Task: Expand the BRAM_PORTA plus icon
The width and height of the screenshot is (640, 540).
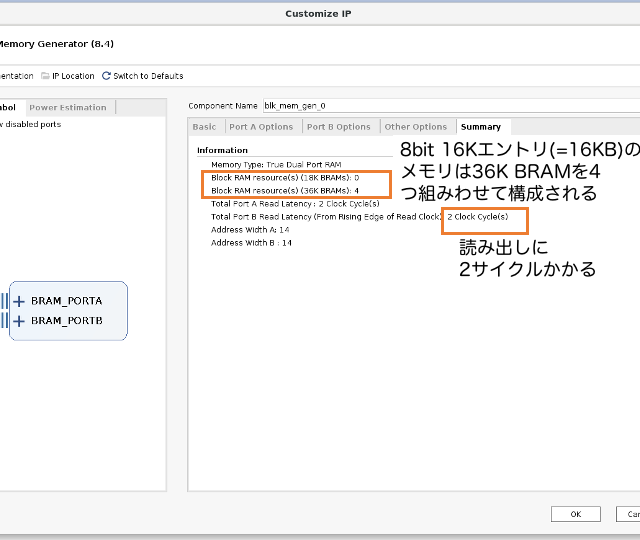Action: point(19,301)
